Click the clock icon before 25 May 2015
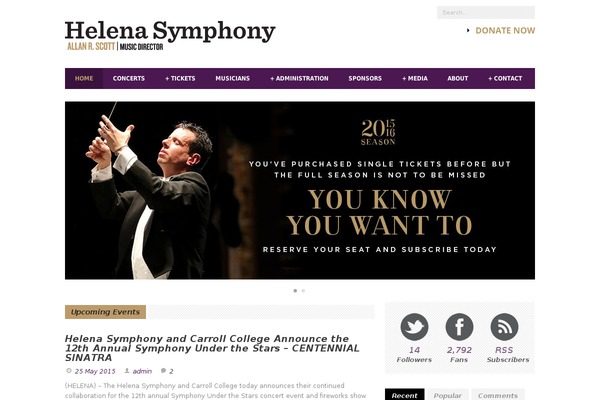The width and height of the screenshot is (600, 400). tap(69, 371)
